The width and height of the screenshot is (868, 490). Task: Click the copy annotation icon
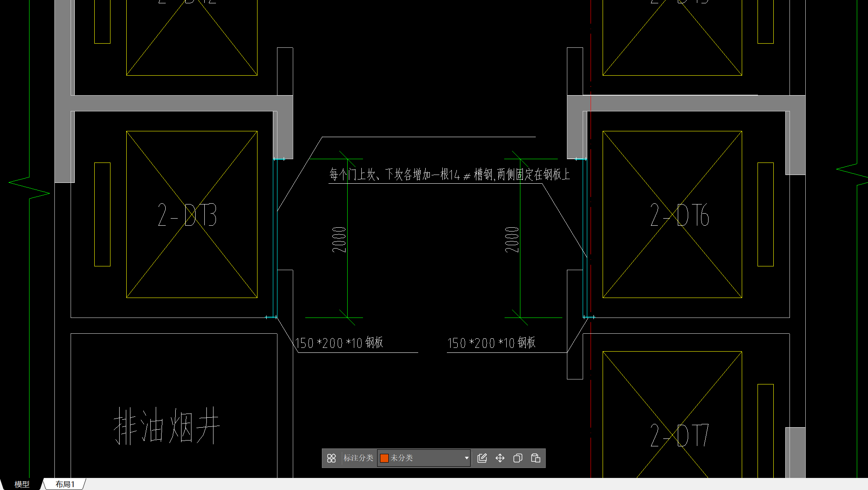[x=517, y=458]
